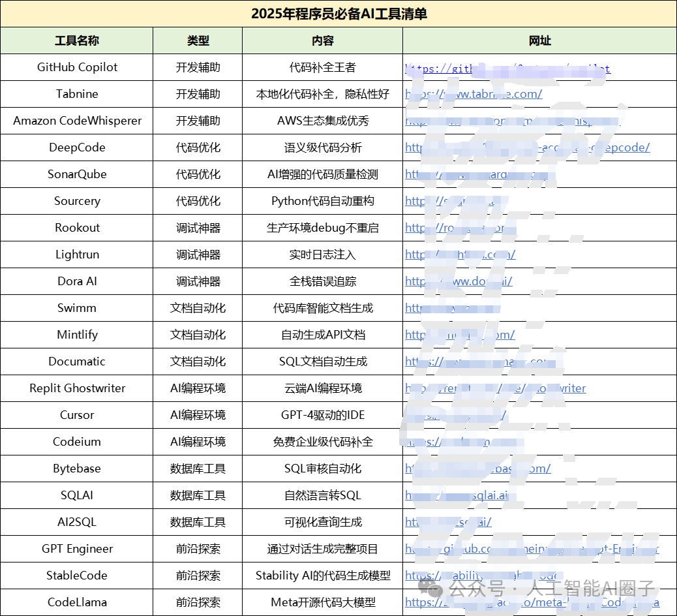The image size is (677, 616).
Task: Open the CodeLlama URL link
Action: 532,602
